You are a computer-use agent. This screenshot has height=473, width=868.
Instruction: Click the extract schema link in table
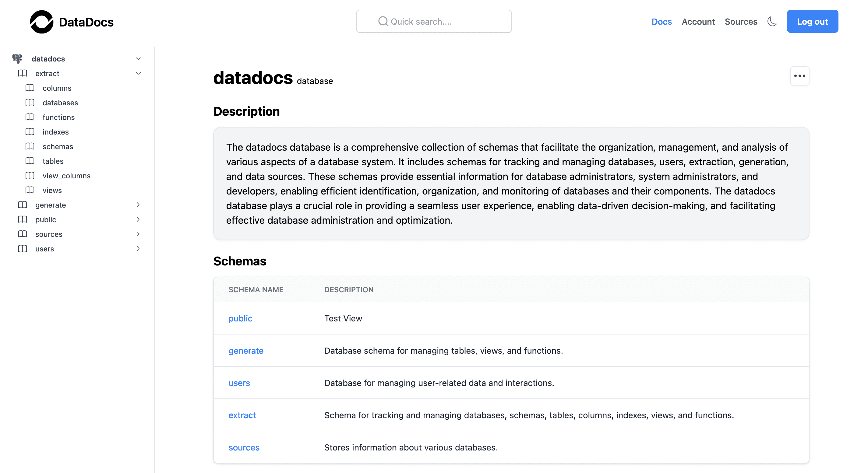click(x=242, y=415)
